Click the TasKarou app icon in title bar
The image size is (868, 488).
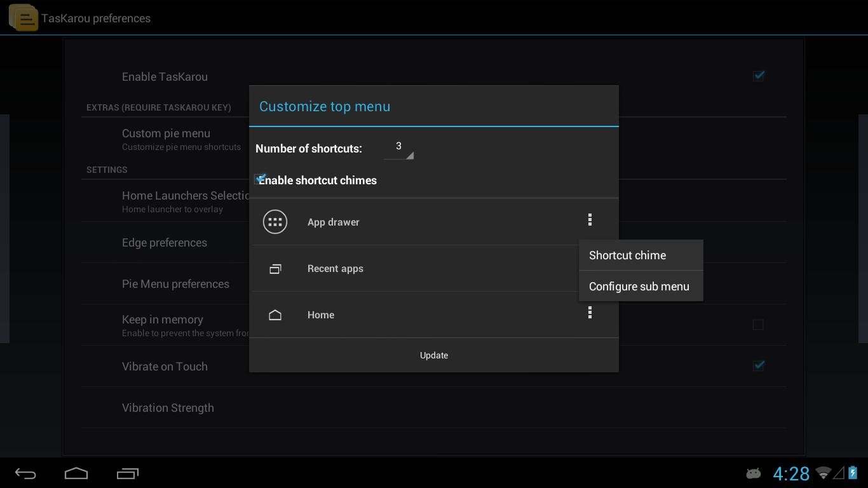tap(23, 18)
